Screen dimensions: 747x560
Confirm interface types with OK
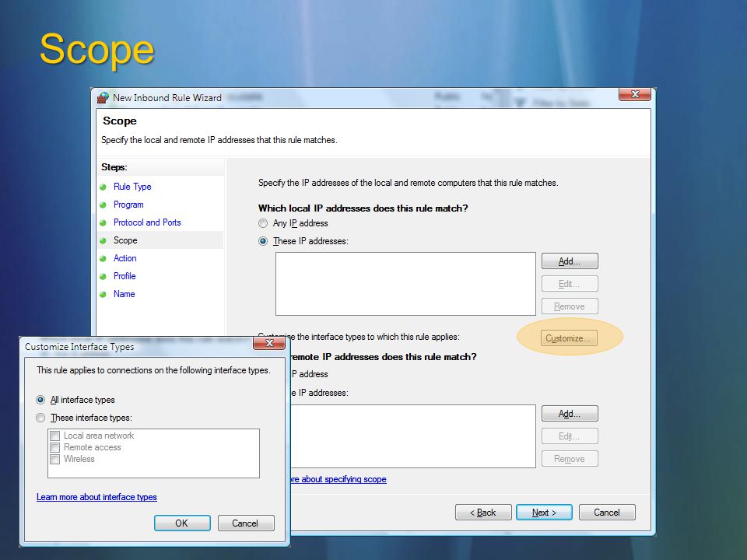point(182,523)
